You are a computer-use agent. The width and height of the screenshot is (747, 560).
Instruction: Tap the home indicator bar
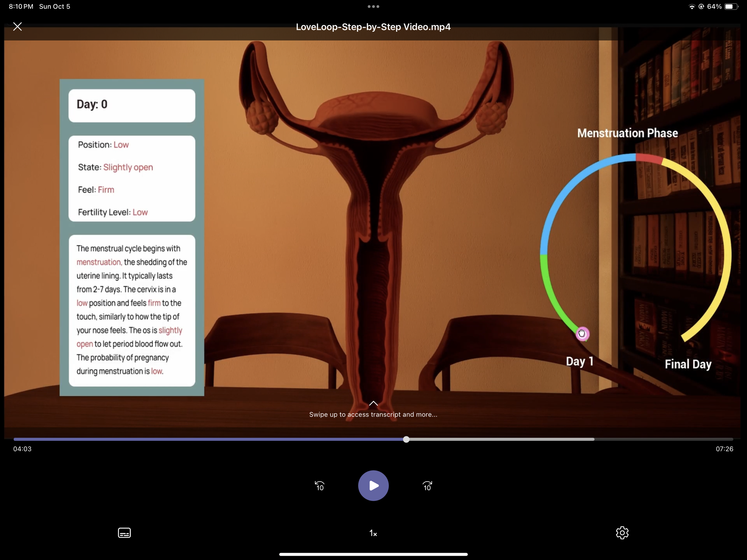click(373, 554)
